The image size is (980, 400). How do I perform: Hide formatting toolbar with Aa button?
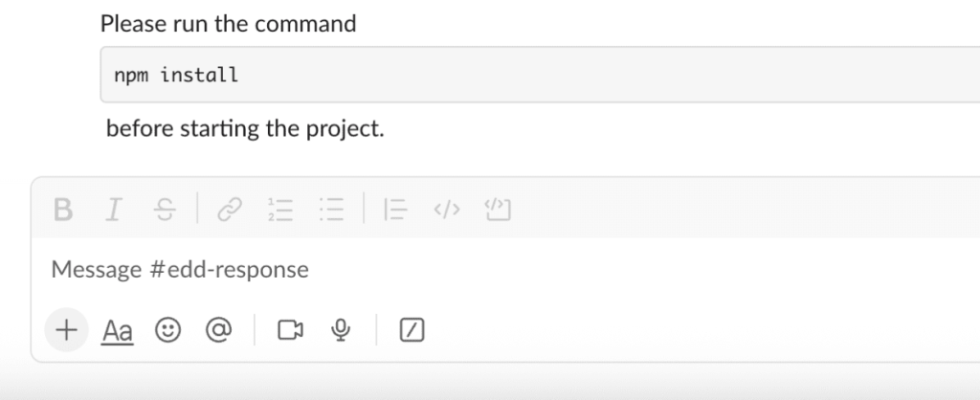[118, 331]
